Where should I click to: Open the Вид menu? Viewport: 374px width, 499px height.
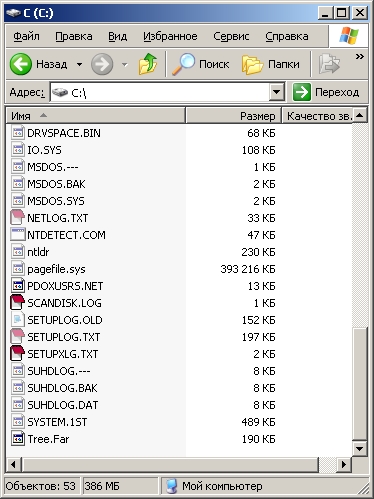[x=117, y=36]
